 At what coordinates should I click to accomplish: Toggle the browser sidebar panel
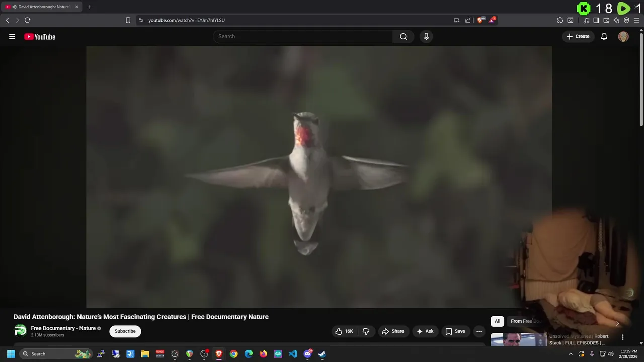[596, 20]
